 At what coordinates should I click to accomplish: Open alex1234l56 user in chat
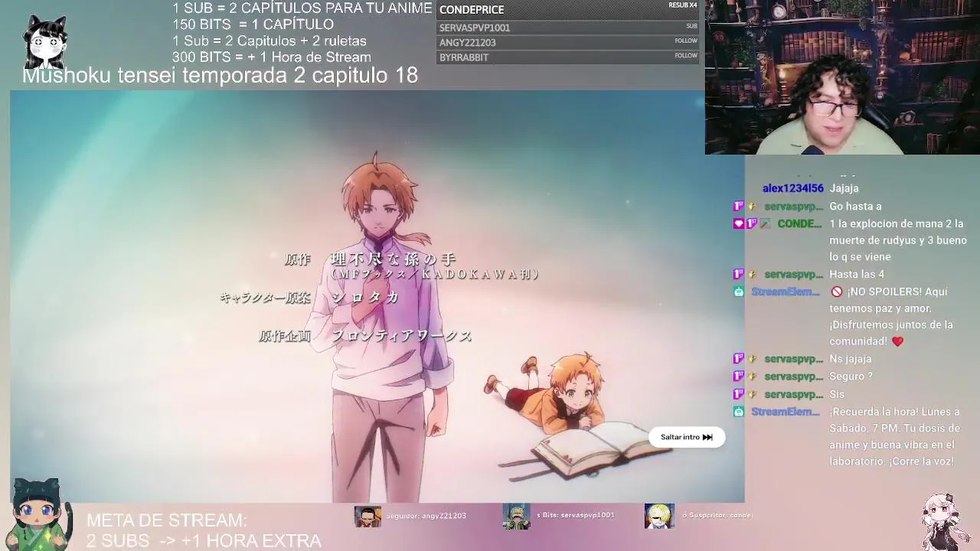coord(793,188)
